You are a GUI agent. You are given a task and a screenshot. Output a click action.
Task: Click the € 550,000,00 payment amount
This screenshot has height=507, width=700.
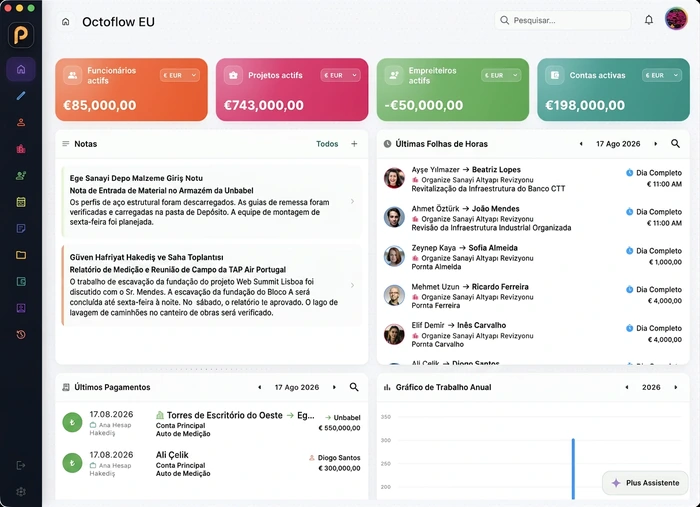[x=339, y=428]
